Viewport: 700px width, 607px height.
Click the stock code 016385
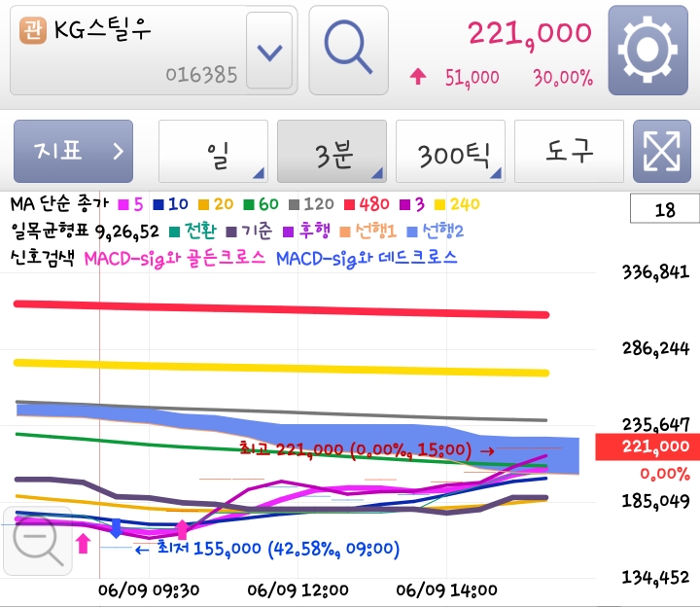click(201, 75)
